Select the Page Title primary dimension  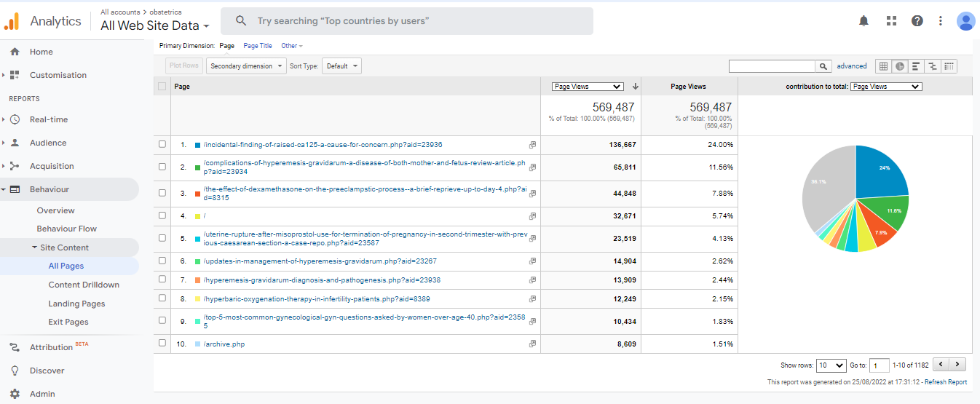pos(258,46)
